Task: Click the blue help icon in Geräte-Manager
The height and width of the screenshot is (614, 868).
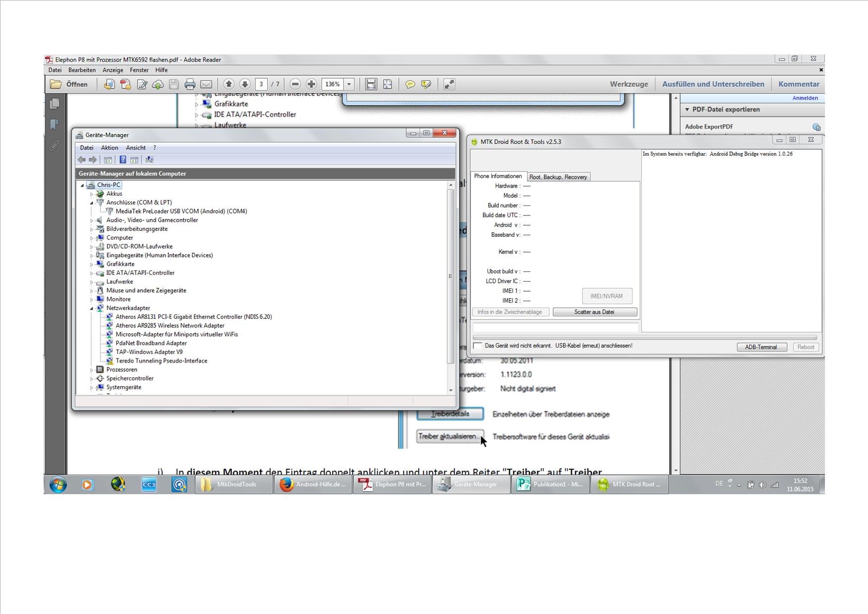Action: [123, 159]
